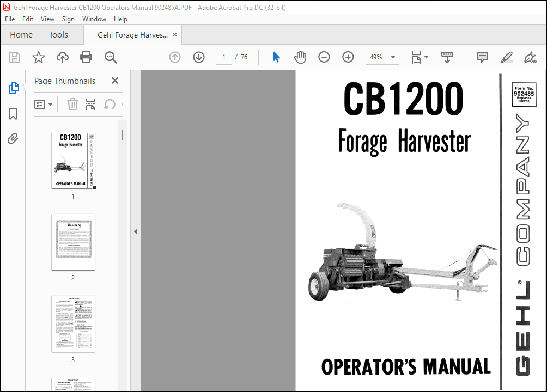Open the Help menu
This screenshot has width=547, height=392.
click(x=120, y=19)
